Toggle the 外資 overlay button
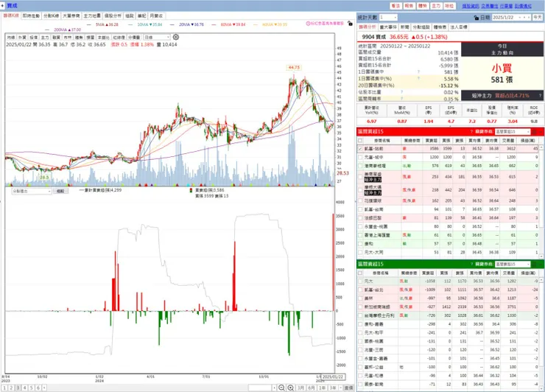 coord(22,38)
